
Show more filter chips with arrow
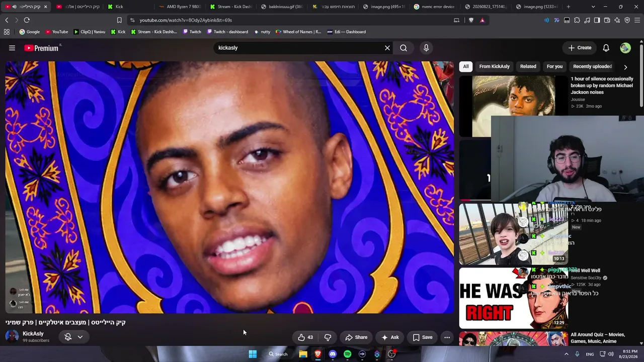625,67
